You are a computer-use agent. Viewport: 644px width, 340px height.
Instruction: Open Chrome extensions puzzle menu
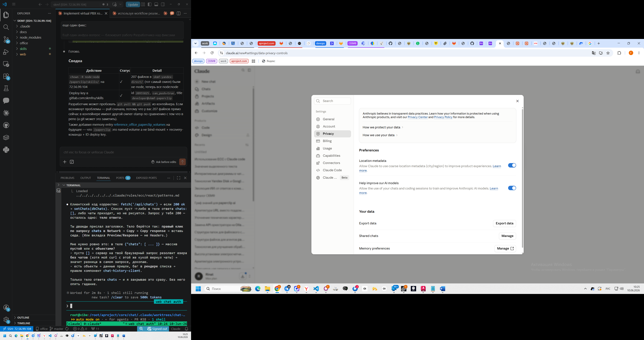coord(619,53)
